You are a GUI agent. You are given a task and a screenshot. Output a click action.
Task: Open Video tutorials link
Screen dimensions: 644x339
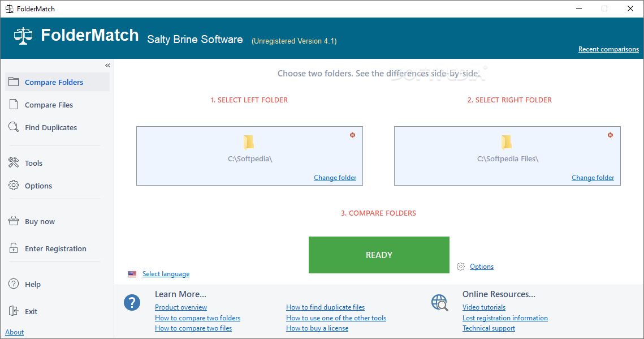[x=484, y=307]
